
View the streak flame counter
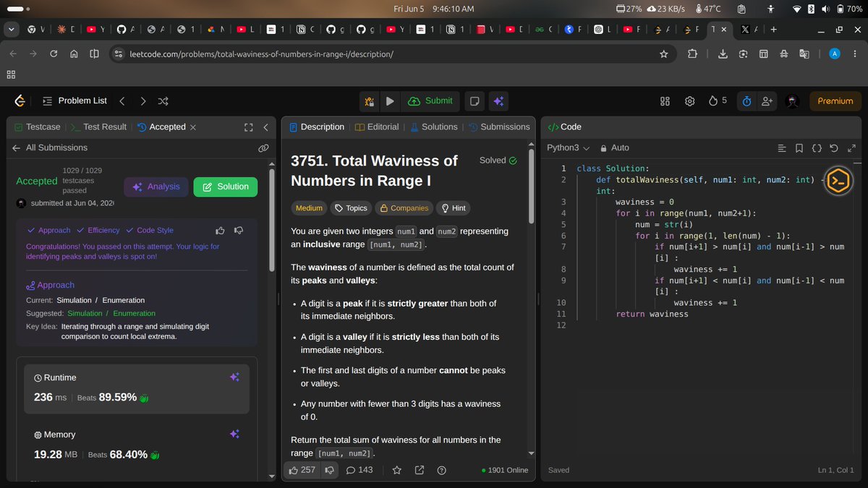click(x=718, y=101)
